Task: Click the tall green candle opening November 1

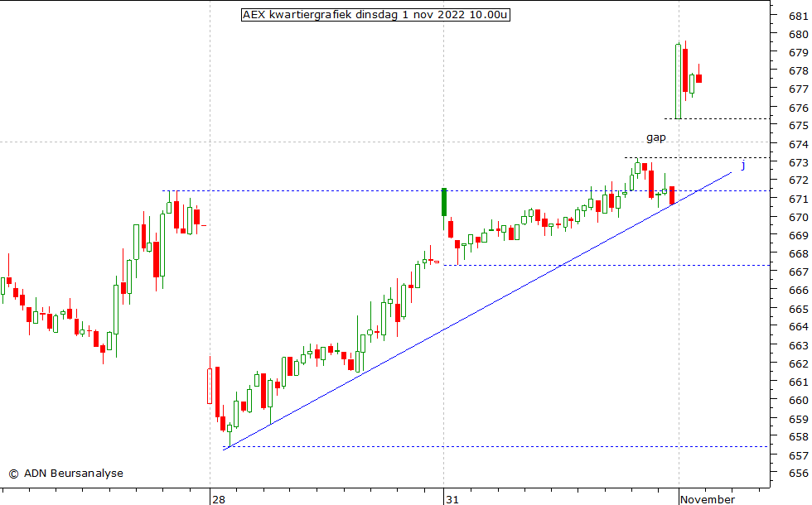Action: pos(678,81)
